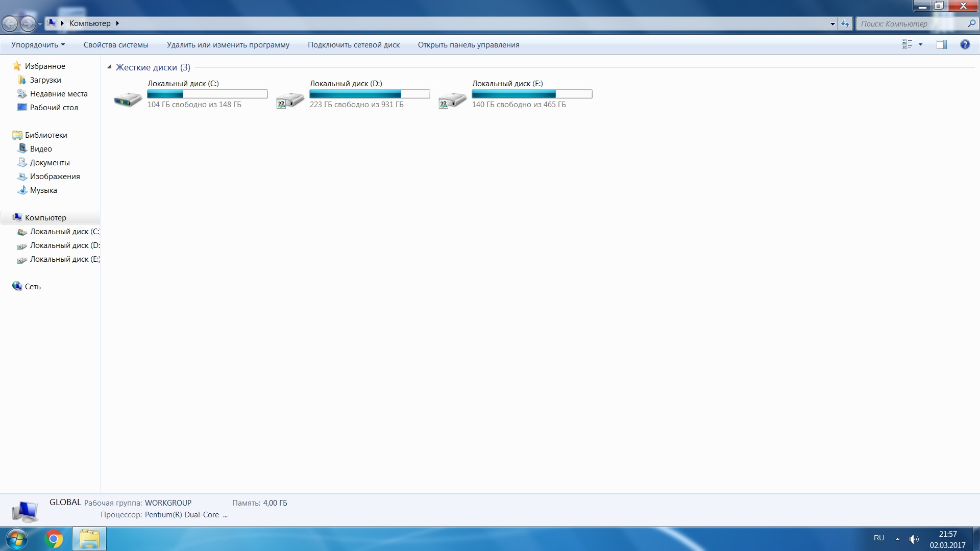Open address bar history dropdown

click(x=832, y=23)
